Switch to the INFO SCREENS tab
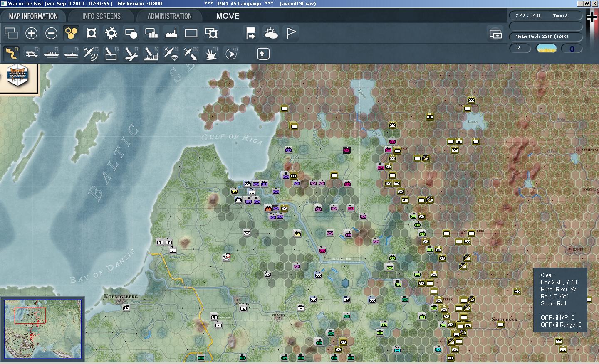 click(x=101, y=16)
